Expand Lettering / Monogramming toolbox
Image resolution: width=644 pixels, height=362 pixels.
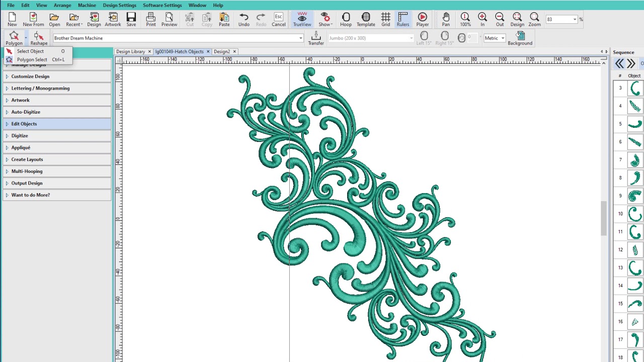(x=57, y=88)
